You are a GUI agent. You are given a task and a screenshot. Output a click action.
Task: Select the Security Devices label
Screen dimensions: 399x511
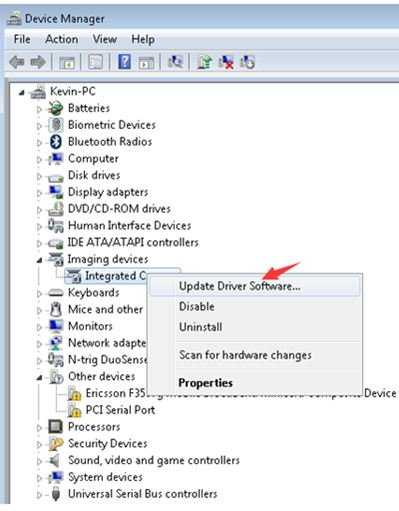[x=107, y=443]
